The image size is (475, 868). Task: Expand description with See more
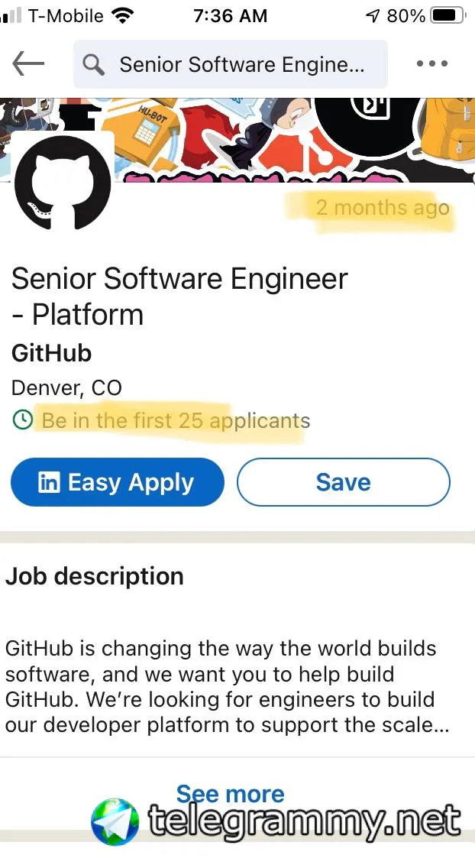click(x=230, y=794)
